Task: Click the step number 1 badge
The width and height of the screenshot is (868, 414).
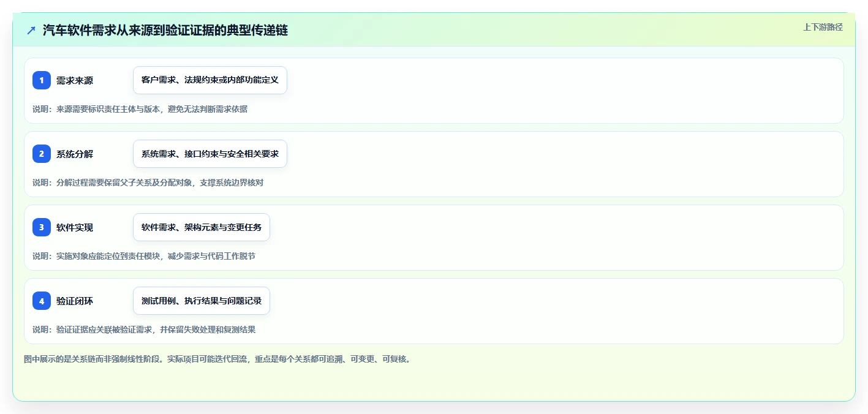Action: 42,80
